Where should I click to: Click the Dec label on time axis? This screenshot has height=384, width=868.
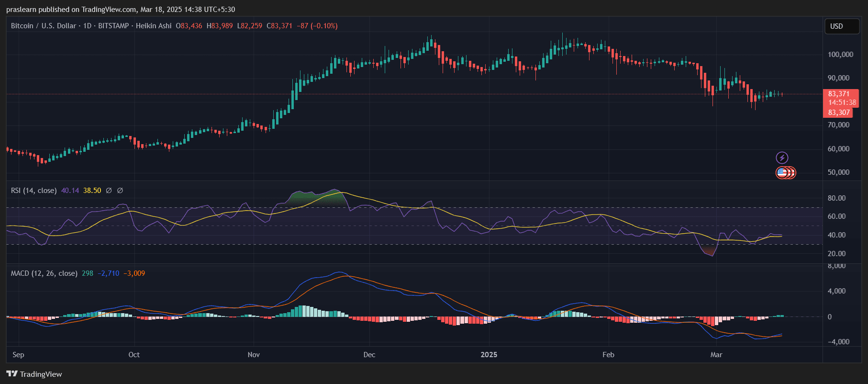[x=369, y=355]
